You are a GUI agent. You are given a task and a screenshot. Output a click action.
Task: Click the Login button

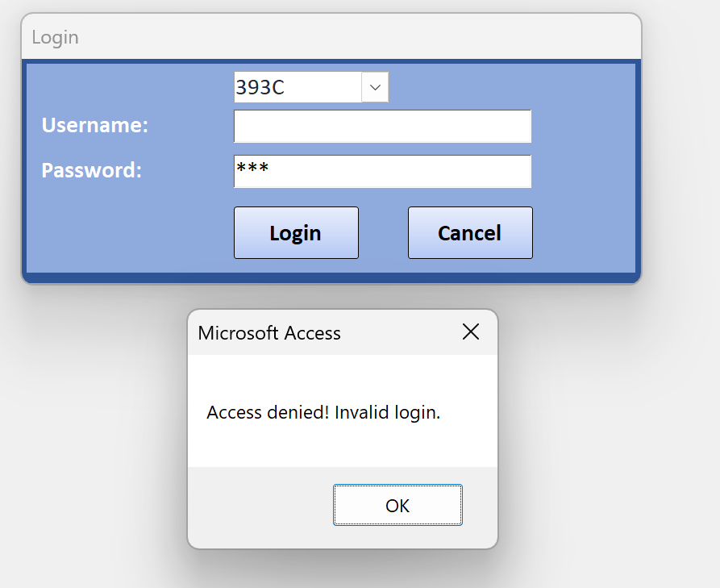click(296, 232)
